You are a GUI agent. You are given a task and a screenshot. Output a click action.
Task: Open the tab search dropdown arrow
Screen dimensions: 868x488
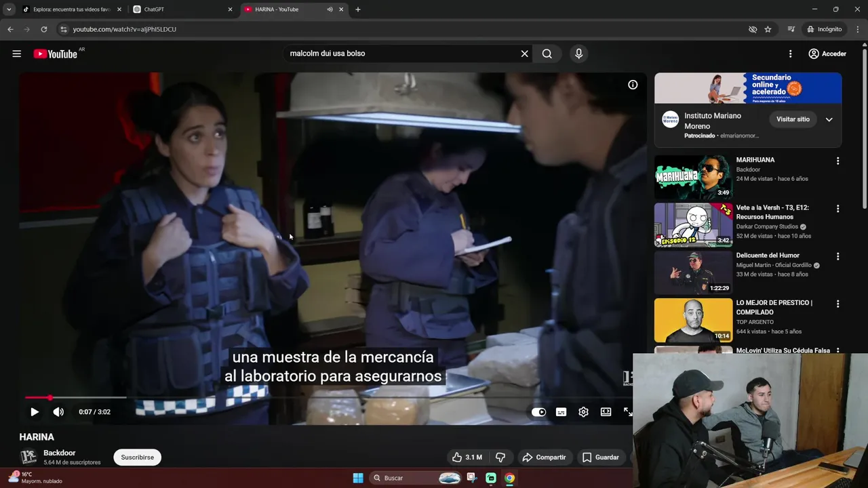[9, 9]
